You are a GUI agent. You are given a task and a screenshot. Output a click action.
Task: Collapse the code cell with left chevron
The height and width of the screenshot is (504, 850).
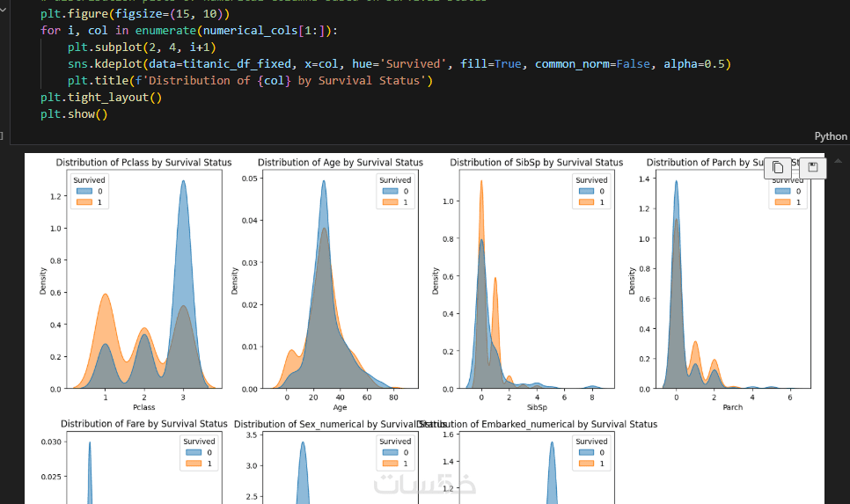click(x=3, y=10)
